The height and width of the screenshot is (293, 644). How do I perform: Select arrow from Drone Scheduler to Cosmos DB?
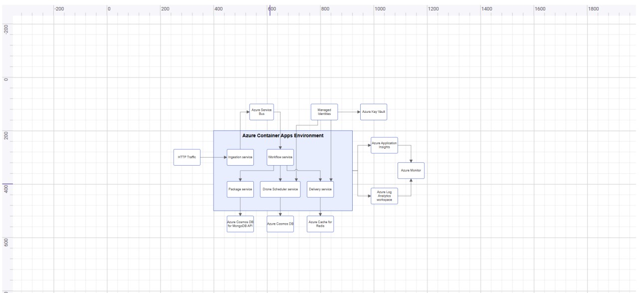pos(280,207)
